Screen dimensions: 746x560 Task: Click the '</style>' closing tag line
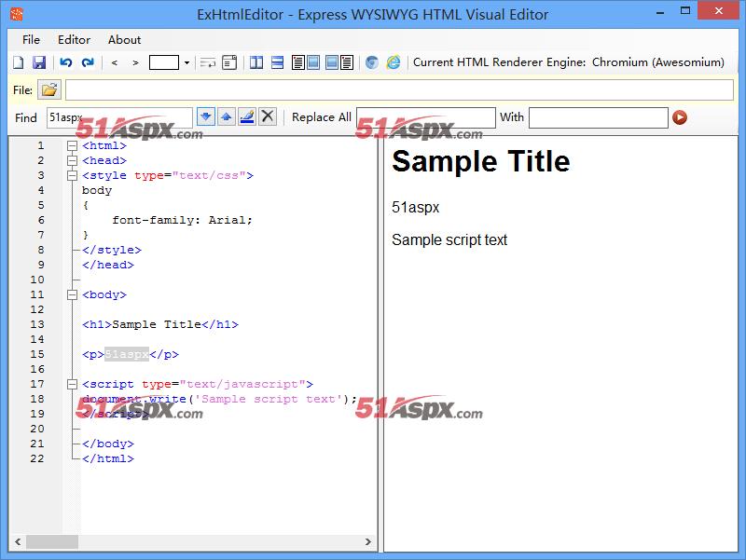112,250
